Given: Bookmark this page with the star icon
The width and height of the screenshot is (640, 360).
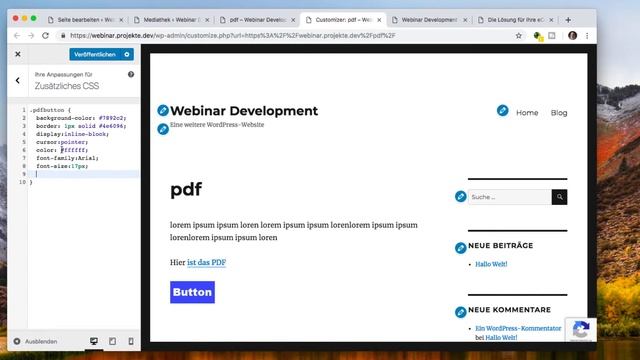Looking at the screenshot, I should pyautogui.click(x=518, y=36).
